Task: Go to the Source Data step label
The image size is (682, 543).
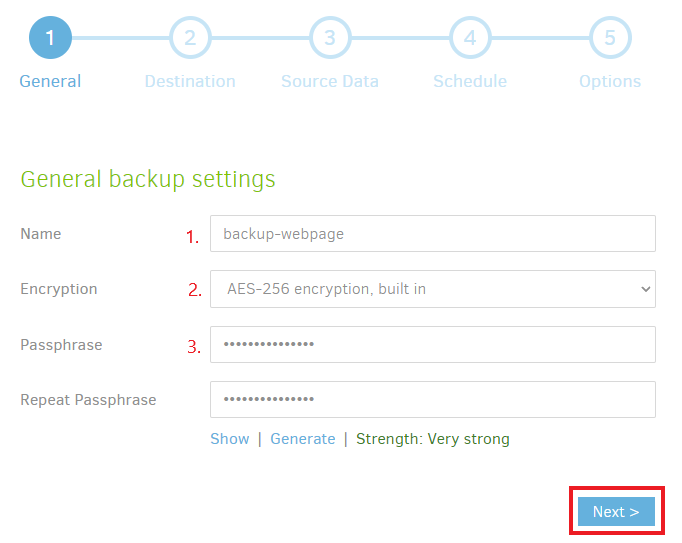Action: pos(330,81)
